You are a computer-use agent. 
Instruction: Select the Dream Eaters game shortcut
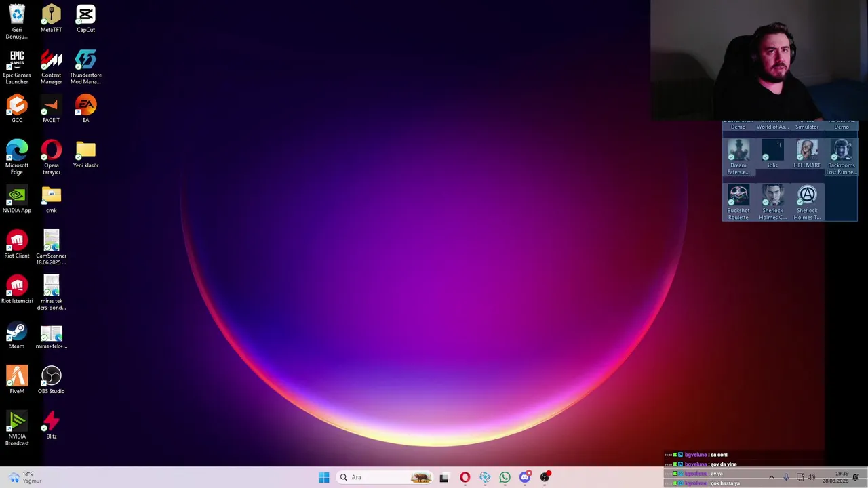pyautogui.click(x=738, y=157)
